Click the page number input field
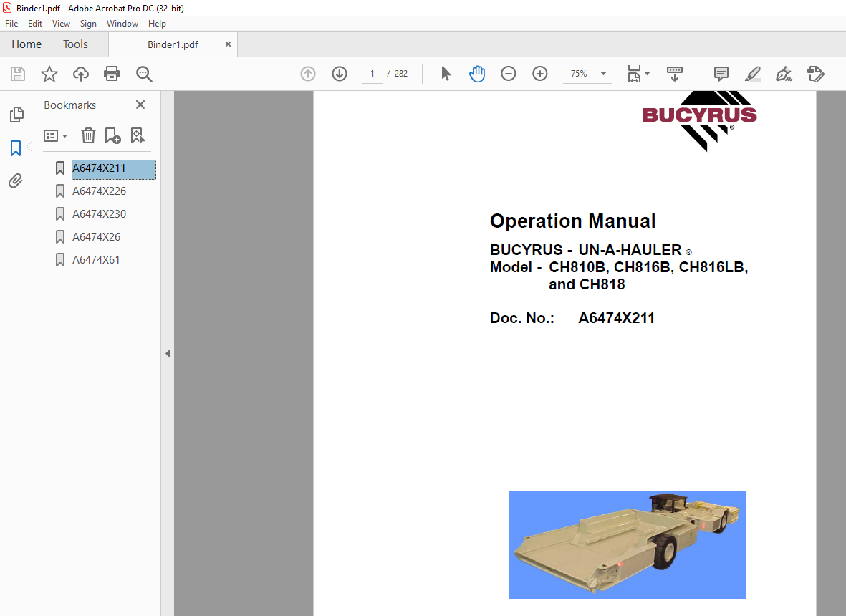Viewport: 846px width, 616px height. pos(372,74)
